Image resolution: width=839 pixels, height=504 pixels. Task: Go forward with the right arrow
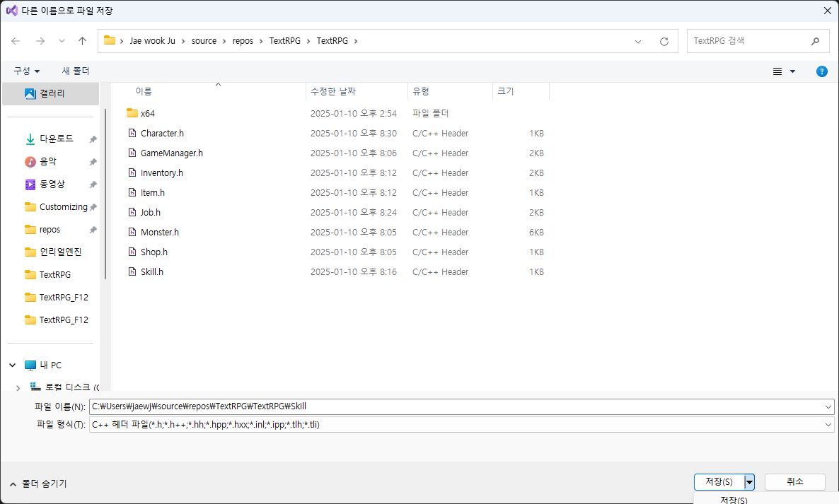point(40,41)
